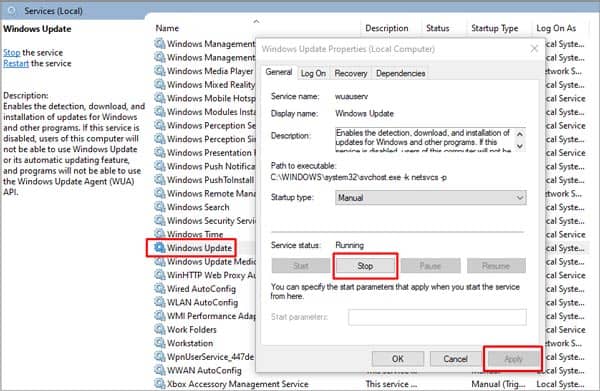Click the Restart the service link

[x=16, y=63]
